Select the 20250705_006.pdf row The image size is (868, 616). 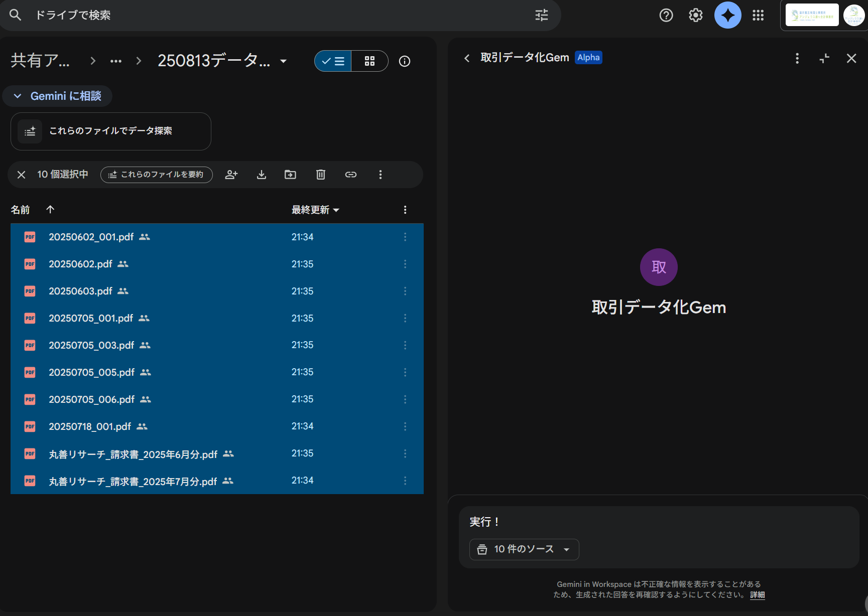point(217,399)
